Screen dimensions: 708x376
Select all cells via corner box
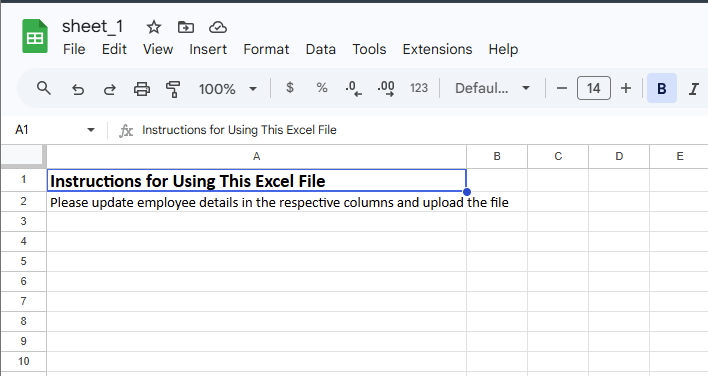pyautogui.click(x=23, y=155)
